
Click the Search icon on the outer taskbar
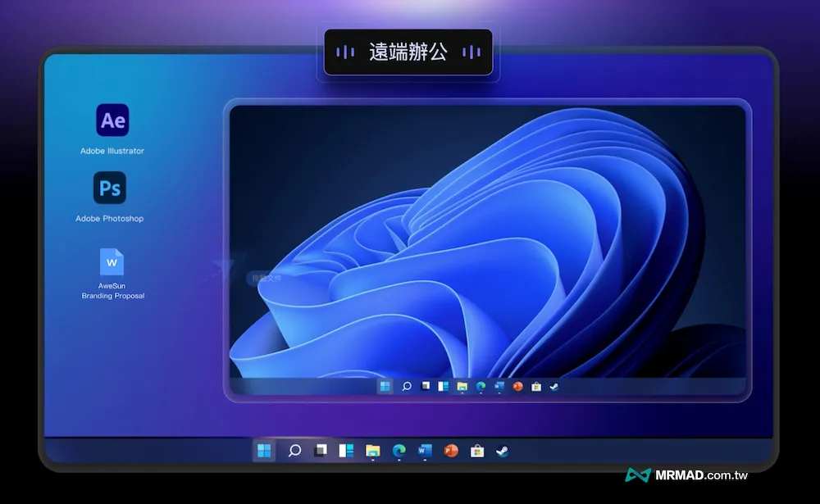(x=294, y=450)
